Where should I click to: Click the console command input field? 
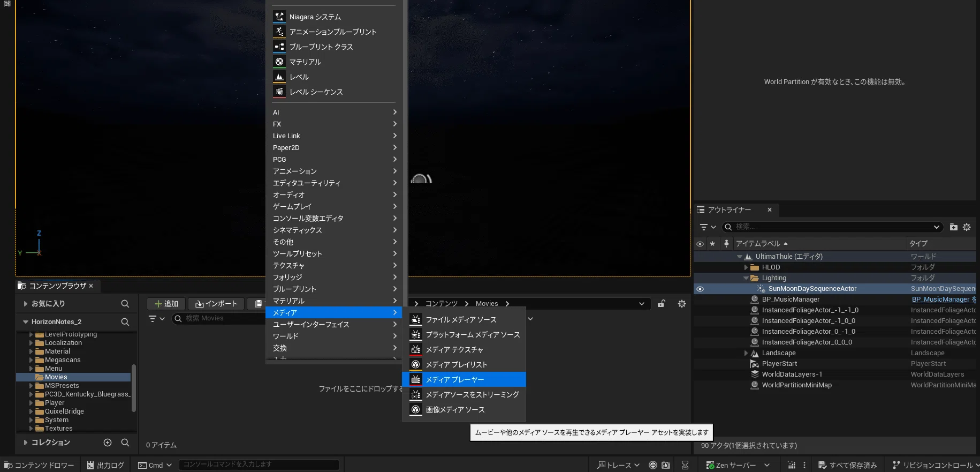point(259,464)
